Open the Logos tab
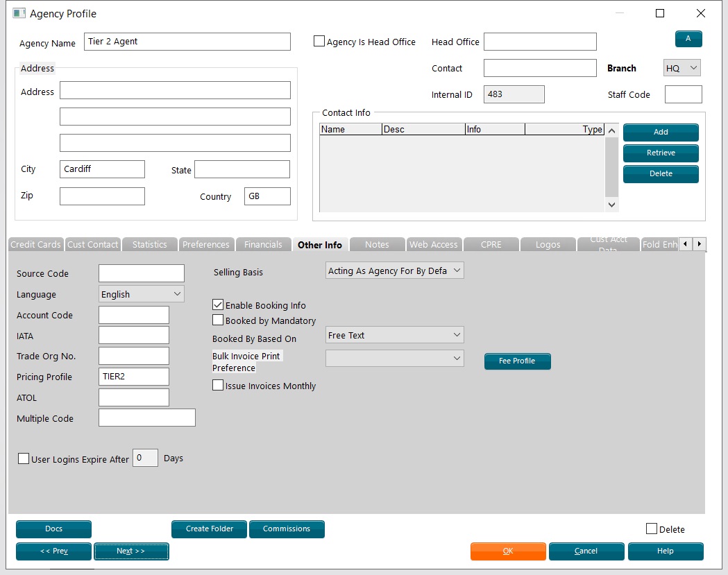The width and height of the screenshot is (728, 575). (x=548, y=245)
